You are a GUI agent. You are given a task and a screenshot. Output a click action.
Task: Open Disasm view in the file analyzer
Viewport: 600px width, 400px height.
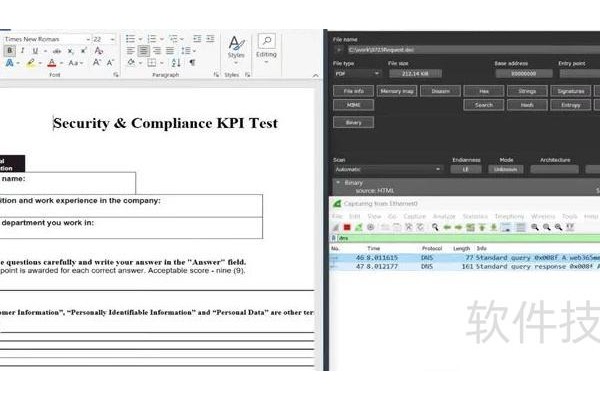[440, 91]
